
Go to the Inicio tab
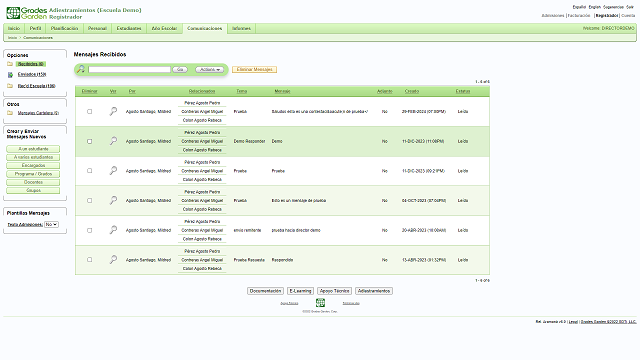tap(14, 28)
